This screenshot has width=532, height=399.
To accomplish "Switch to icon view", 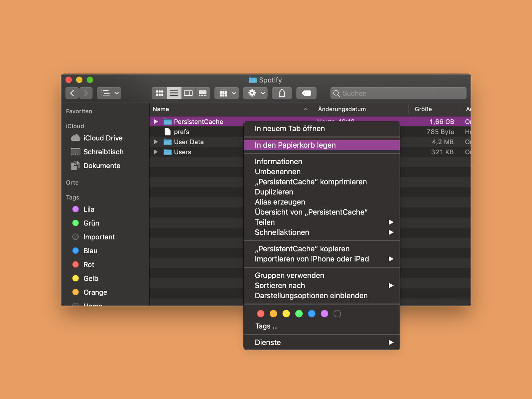I will [x=160, y=93].
